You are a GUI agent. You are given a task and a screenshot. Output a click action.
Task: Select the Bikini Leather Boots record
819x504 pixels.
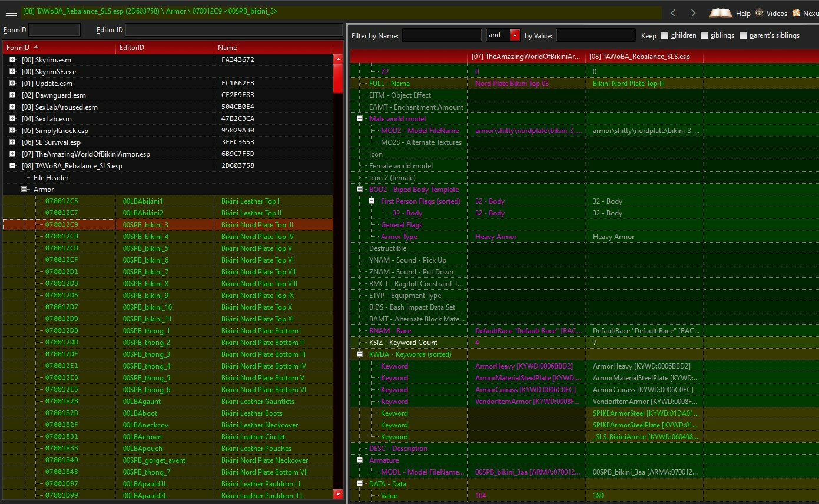[x=168, y=413]
